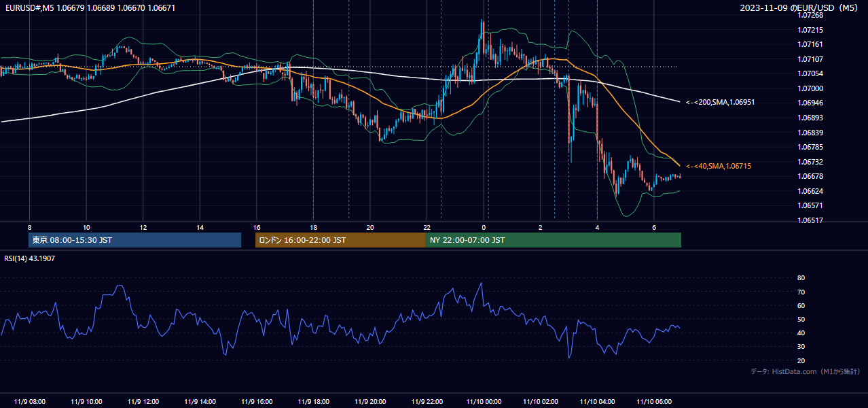The height and width of the screenshot is (408, 868).
Task: Click the RSI(14) 43.1907 indicator label
Action: click(30, 258)
